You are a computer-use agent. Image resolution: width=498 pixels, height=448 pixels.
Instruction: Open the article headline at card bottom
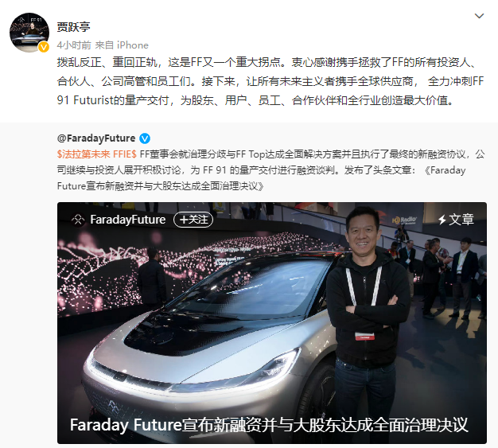coord(269,425)
